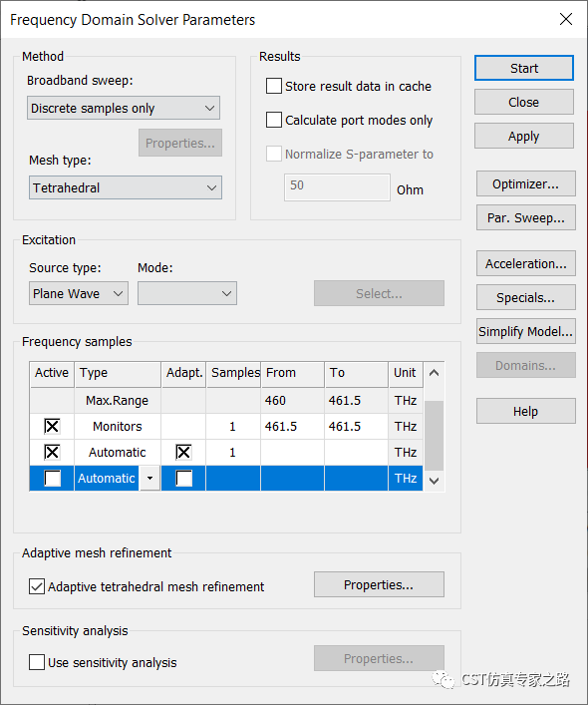Check Calculate port modes only

(x=274, y=120)
